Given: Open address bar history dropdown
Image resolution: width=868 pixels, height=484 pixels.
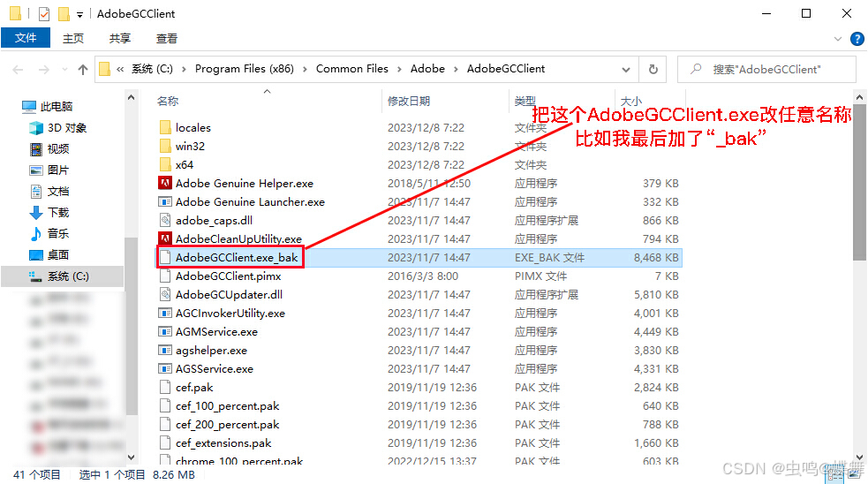Looking at the screenshot, I should pos(626,70).
